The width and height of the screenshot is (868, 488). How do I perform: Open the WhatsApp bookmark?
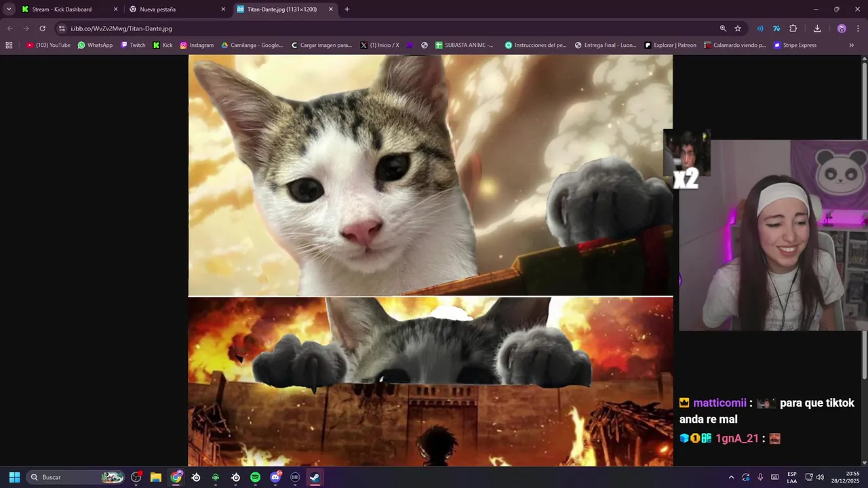[x=95, y=45]
